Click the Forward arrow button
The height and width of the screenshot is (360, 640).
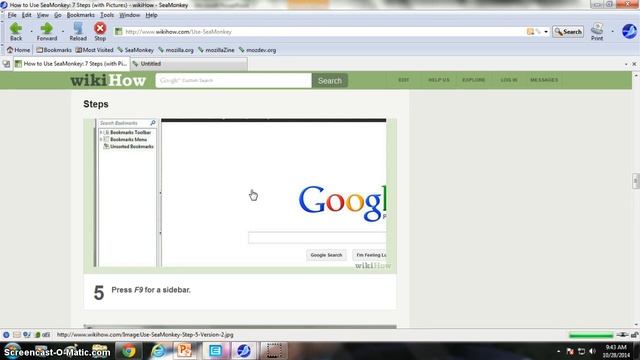click(47, 31)
